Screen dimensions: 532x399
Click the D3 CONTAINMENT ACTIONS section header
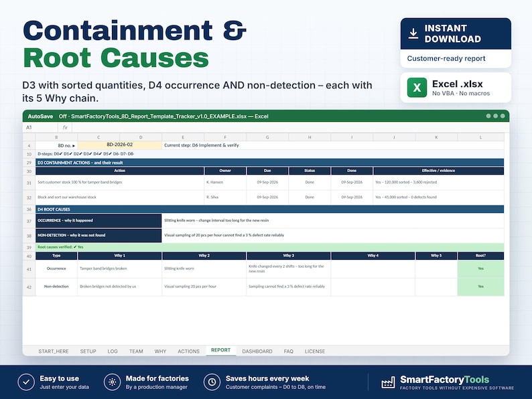(x=270, y=163)
